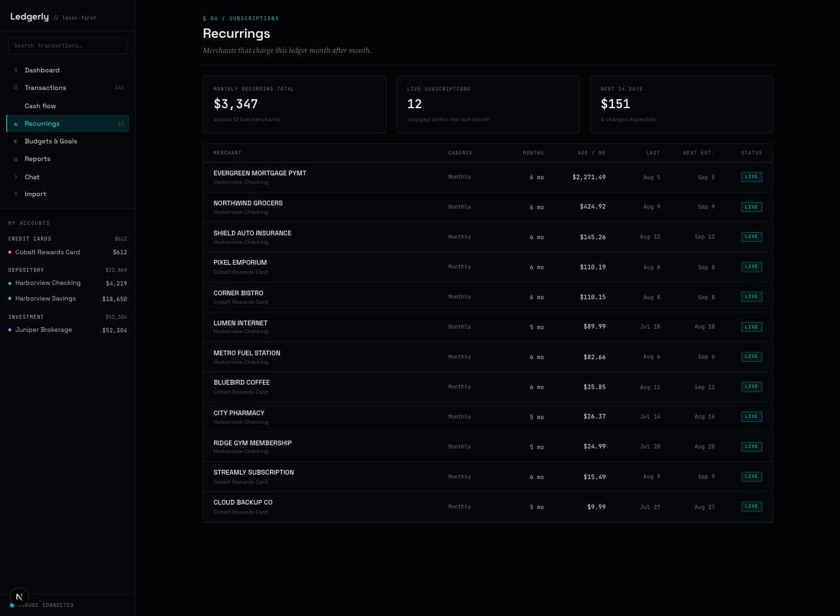Click the Sep 12 next estimate date
The height and width of the screenshot is (616, 840).
pyautogui.click(x=705, y=237)
